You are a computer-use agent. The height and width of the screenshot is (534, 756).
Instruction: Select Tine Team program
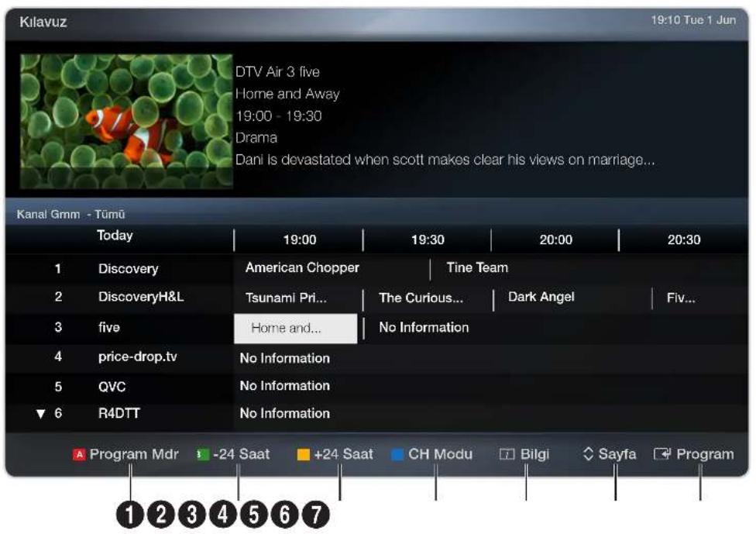pos(477,267)
